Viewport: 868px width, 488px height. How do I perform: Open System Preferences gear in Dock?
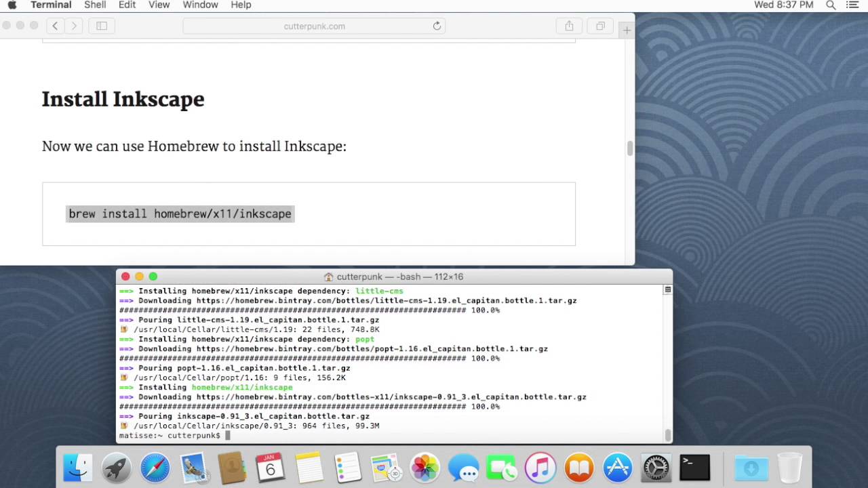(x=656, y=468)
